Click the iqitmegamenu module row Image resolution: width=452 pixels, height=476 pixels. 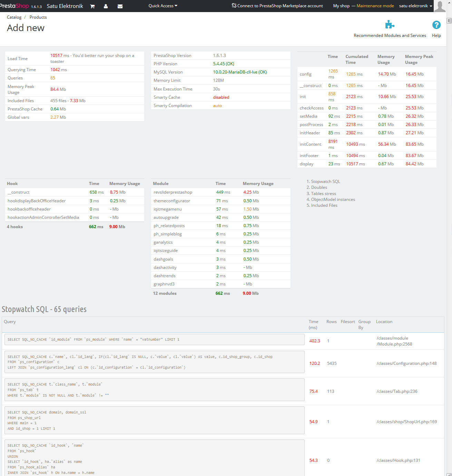point(221,209)
